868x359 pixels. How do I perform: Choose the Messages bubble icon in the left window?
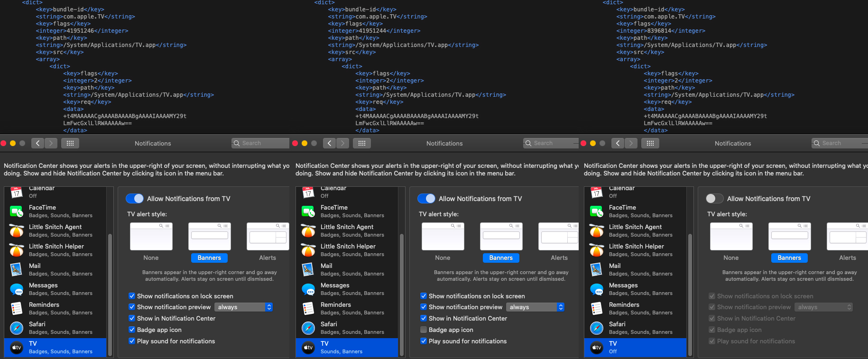17,289
